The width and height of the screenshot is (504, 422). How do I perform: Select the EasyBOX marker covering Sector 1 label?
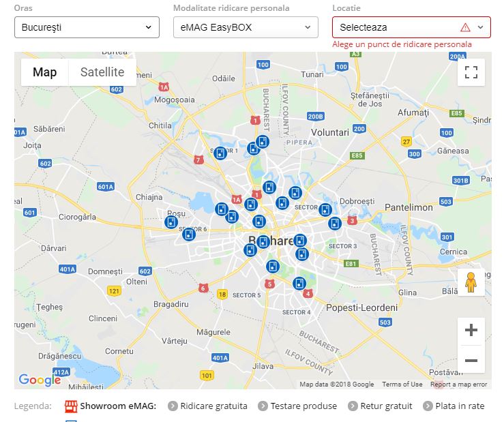click(220, 153)
